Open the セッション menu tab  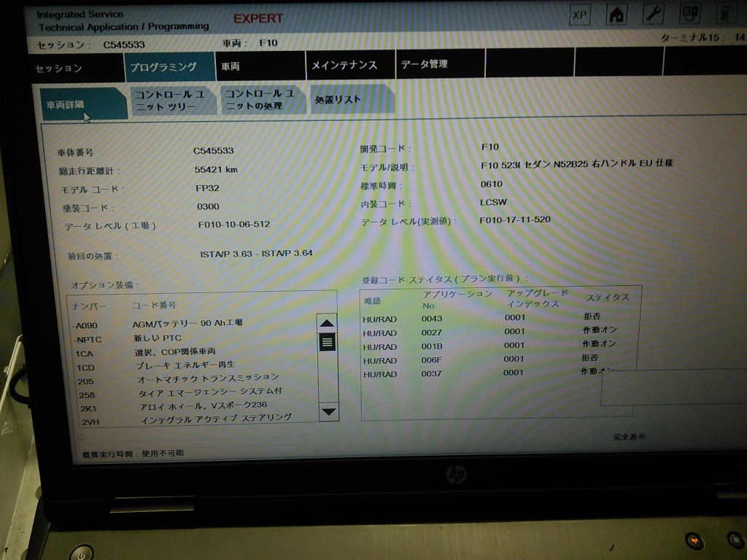76,68
